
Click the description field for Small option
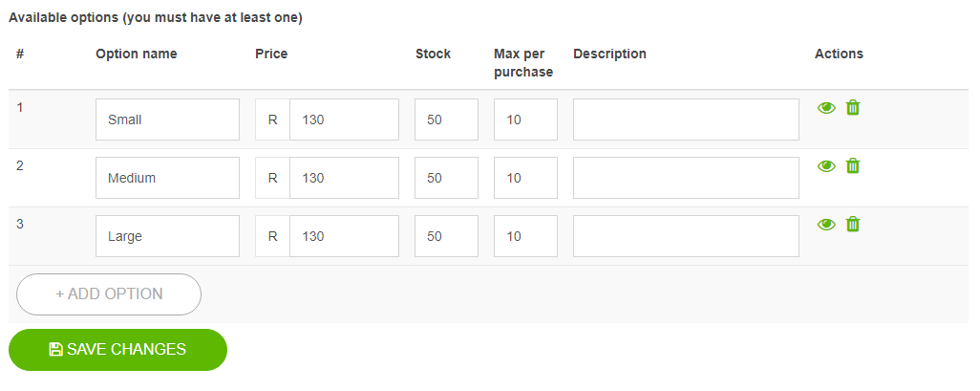(686, 119)
